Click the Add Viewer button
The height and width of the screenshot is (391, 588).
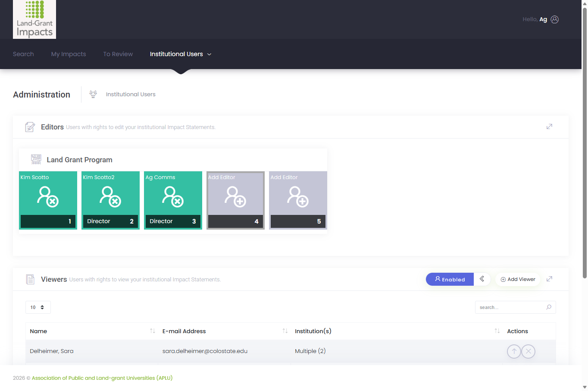518,279
